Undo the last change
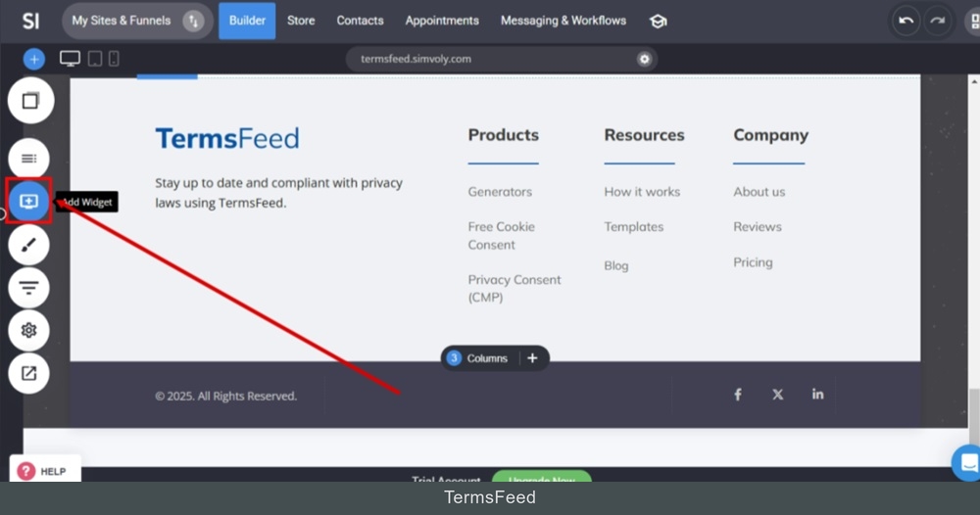The width and height of the screenshot is (980, 515). click(906, 21)
